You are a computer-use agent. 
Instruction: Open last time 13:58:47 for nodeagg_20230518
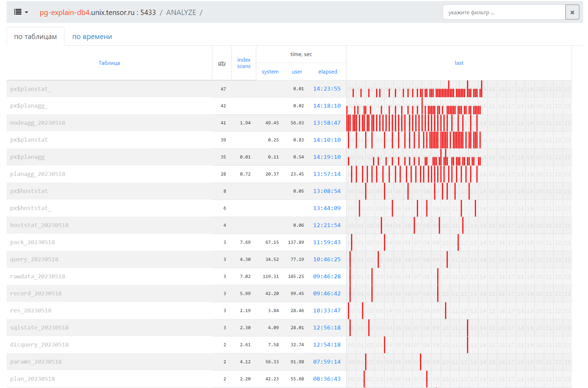click(327, 123)
